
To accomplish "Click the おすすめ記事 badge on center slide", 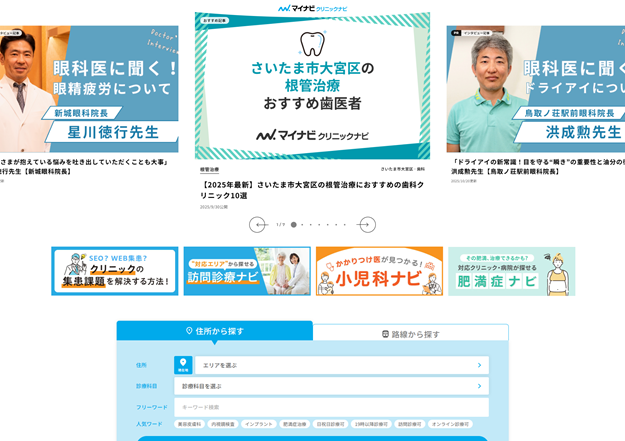I will click(x=214, y=20).
